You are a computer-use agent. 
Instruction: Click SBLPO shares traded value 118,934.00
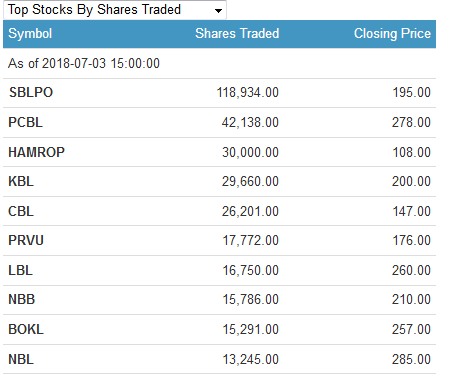coord(248,93)
